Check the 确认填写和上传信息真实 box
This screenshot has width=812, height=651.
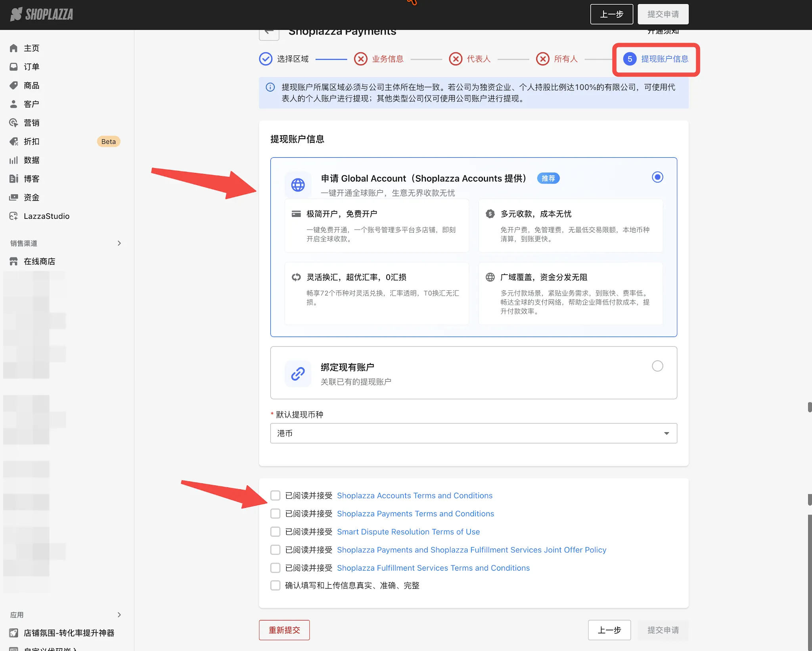(275, 585)
